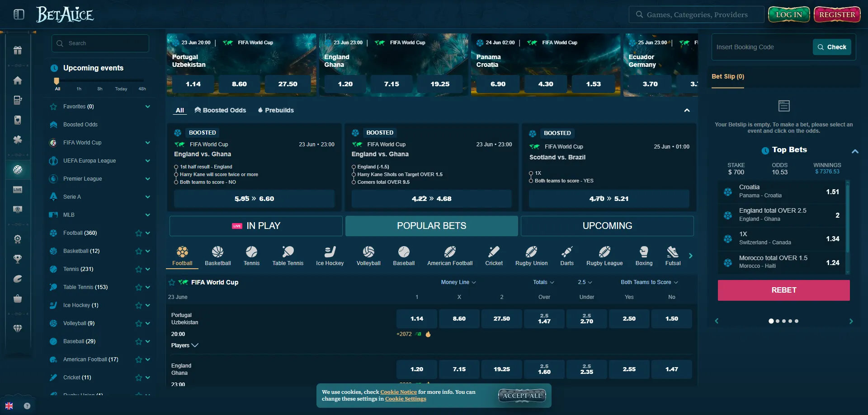The width and height of the screenshot is (868, 415).
Task: Select the Darts sport icon tab
Action: pyautogui.click(x=567, y=256)
